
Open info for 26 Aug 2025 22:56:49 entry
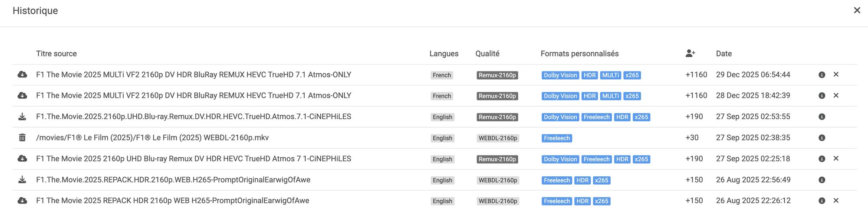point(822,180)
